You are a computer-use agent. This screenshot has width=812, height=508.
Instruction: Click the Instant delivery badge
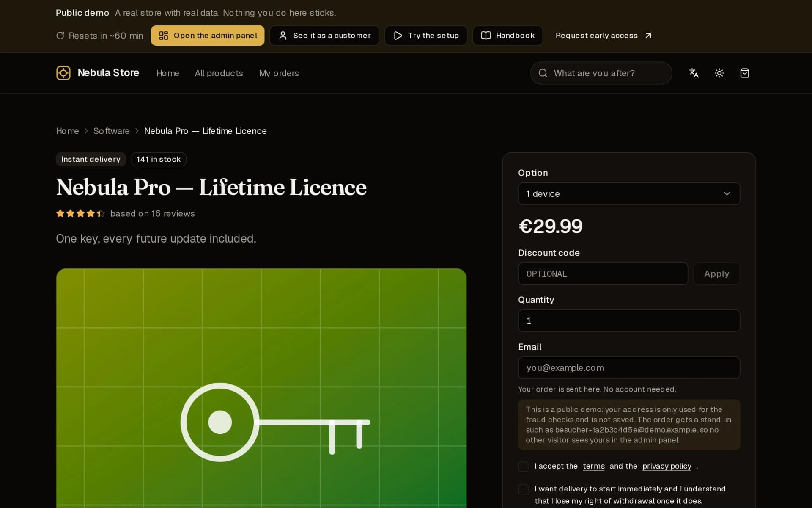click(x=91, y=159)
